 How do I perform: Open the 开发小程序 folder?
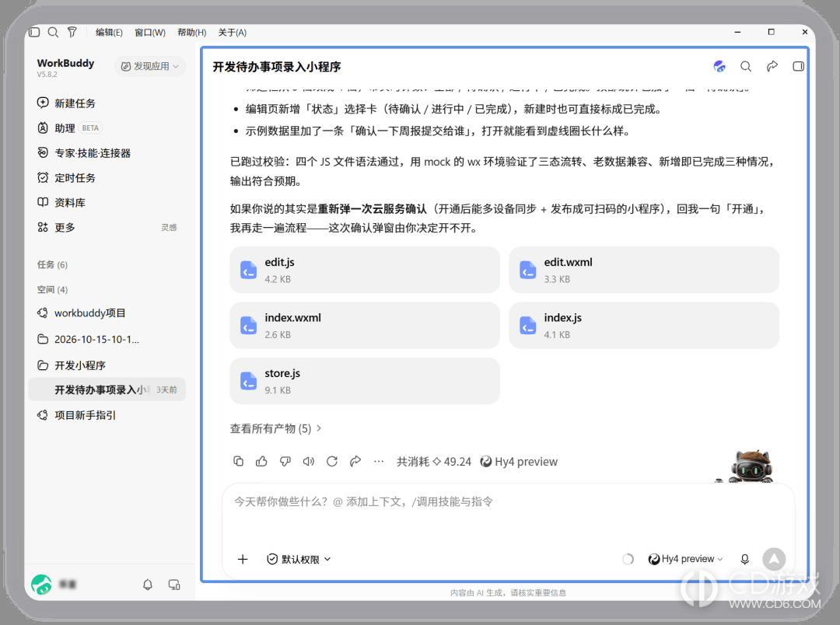click(x=72, y=365)
